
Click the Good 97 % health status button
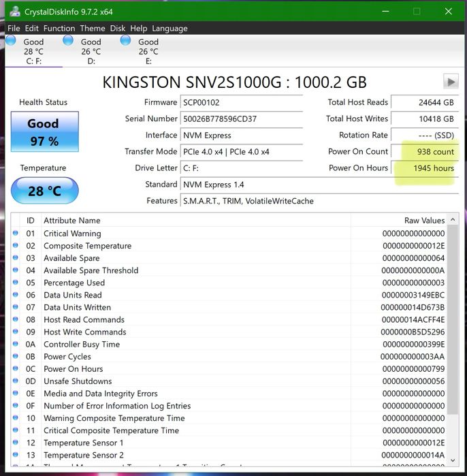tap(45, 131)
